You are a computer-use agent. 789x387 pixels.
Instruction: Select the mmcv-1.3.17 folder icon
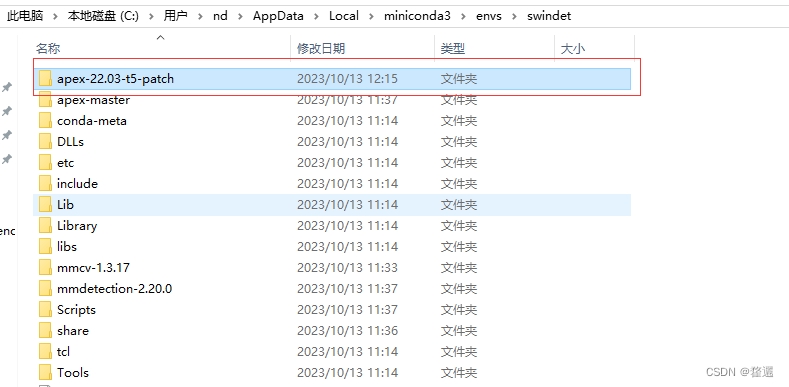[45, 267]
